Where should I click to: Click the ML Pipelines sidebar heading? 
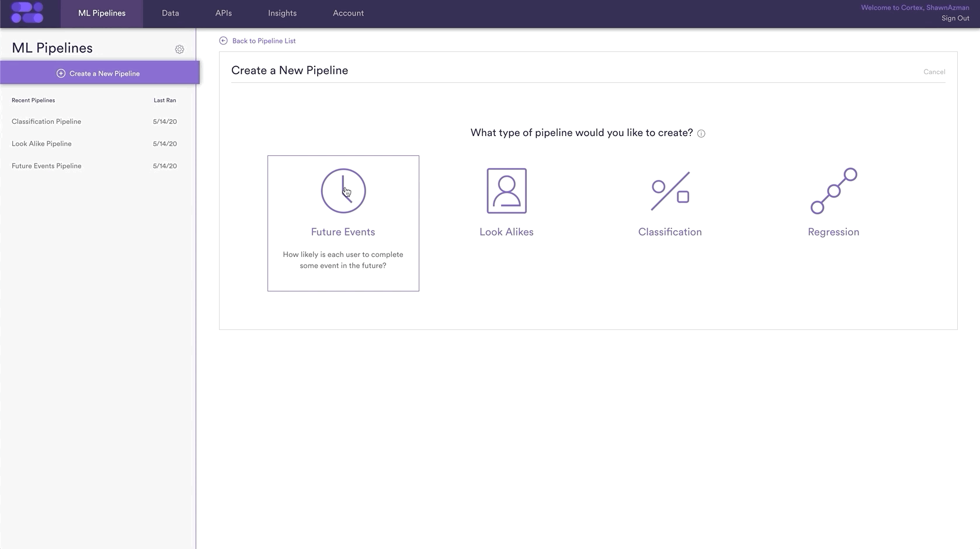point(52,48)
